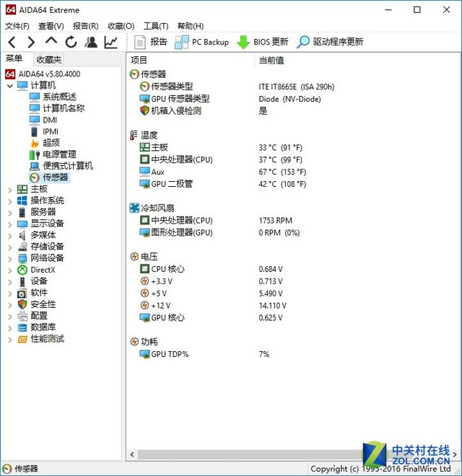Open the 收藏(O) menu
Viewport: 462px width, 476px height.
tap(121, 26)
